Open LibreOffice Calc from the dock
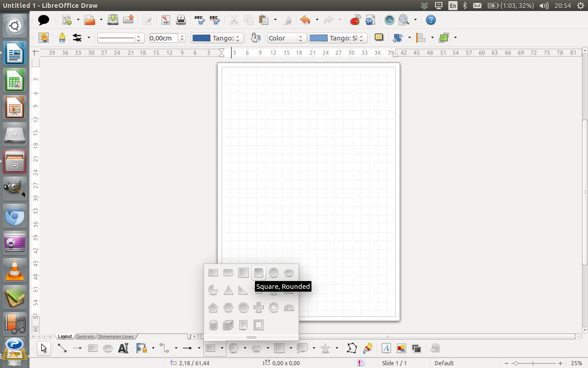This screenshot has width=588, height=368. (15, 80)
